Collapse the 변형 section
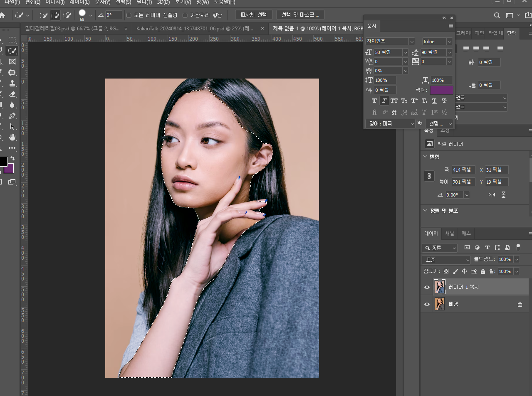Viewport: 532px width, 396px height. (x=425, y=157)
